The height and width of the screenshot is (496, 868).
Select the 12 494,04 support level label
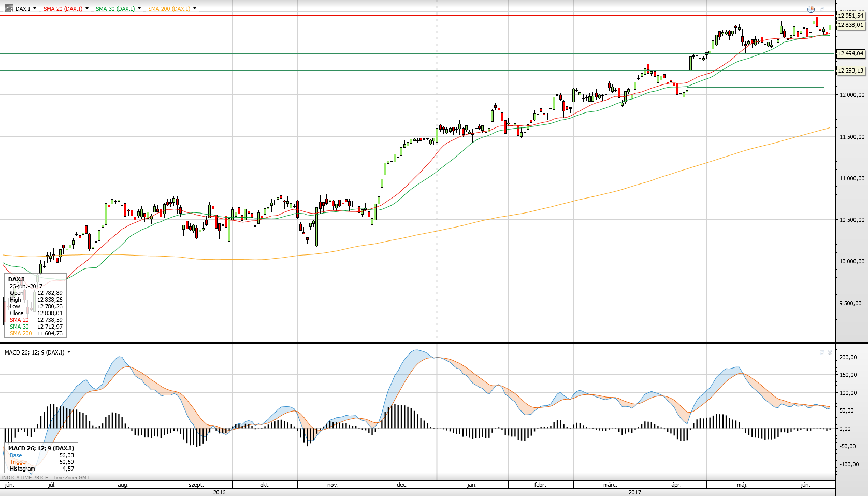(x=851, y=53)
